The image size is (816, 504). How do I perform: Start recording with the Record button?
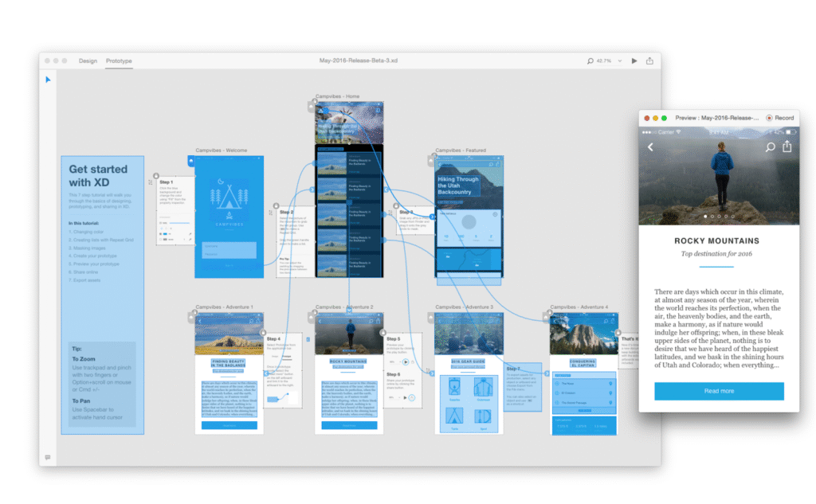(779, 118)
